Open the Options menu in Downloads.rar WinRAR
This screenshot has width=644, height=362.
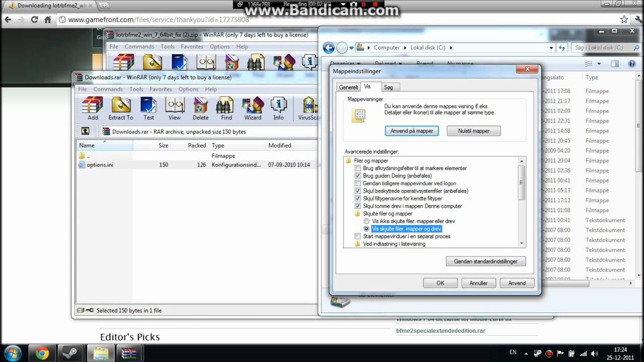189,89
